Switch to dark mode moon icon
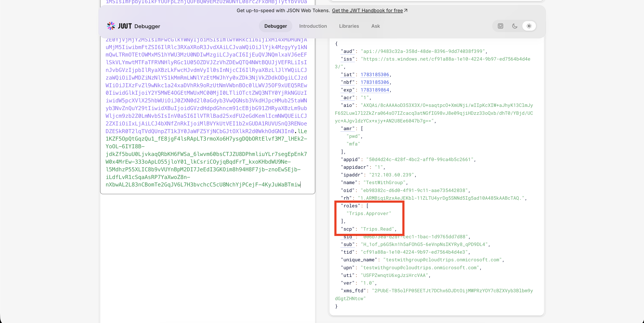This screenshot has width=644, height=323. click(514, 26)
